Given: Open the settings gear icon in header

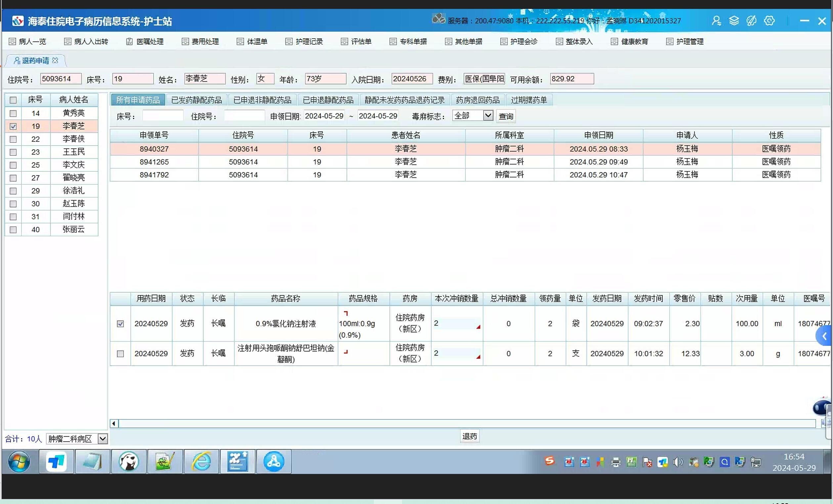Looking at the screenshot, I should coord(769,21).
